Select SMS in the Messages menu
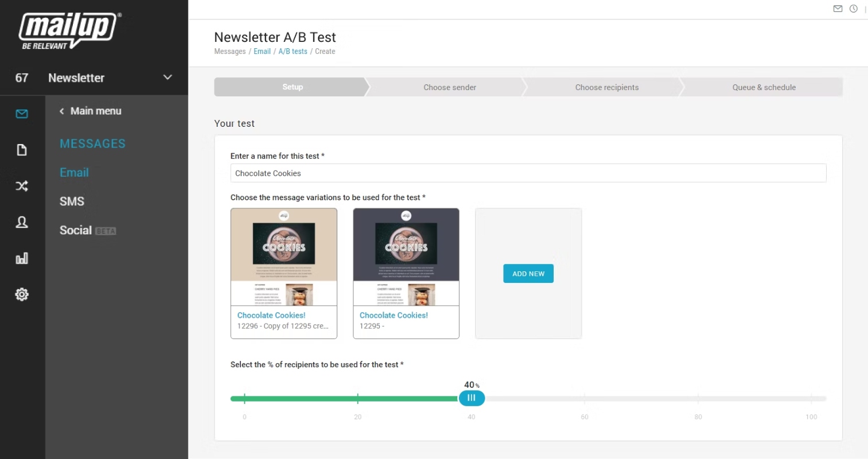Screen dimensions: 868x459 point(72,201)
